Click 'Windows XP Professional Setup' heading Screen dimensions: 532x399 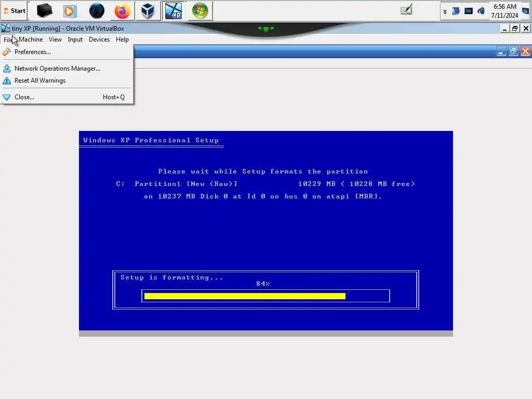pos(151,140)
